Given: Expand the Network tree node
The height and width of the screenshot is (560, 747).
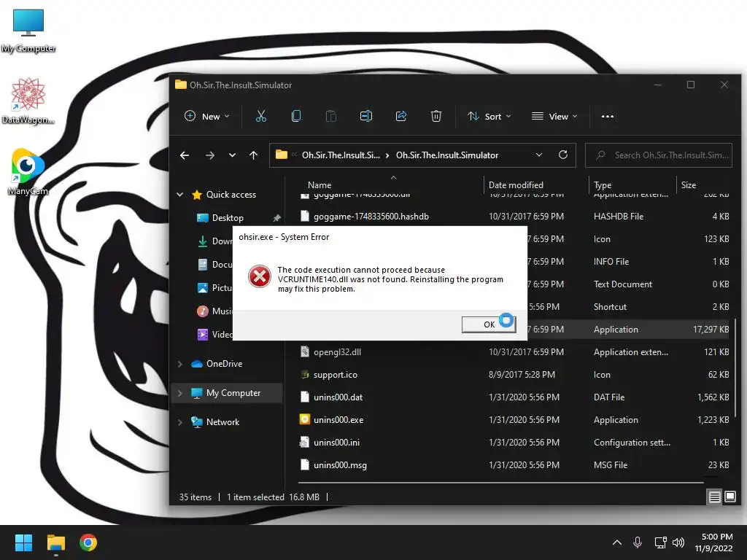Looking at the screenshot, I should (180, 422).
